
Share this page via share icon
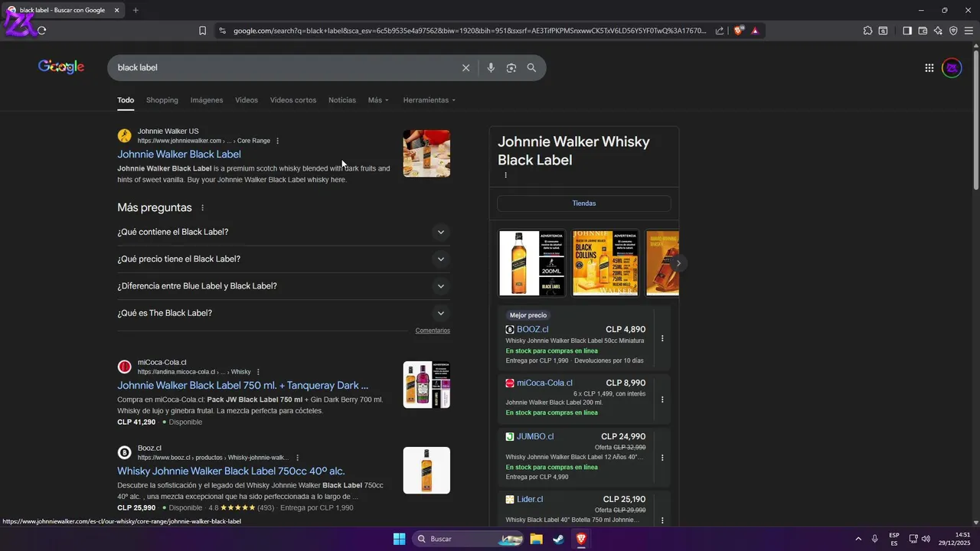pyautogui.click(x=720, y=31)
